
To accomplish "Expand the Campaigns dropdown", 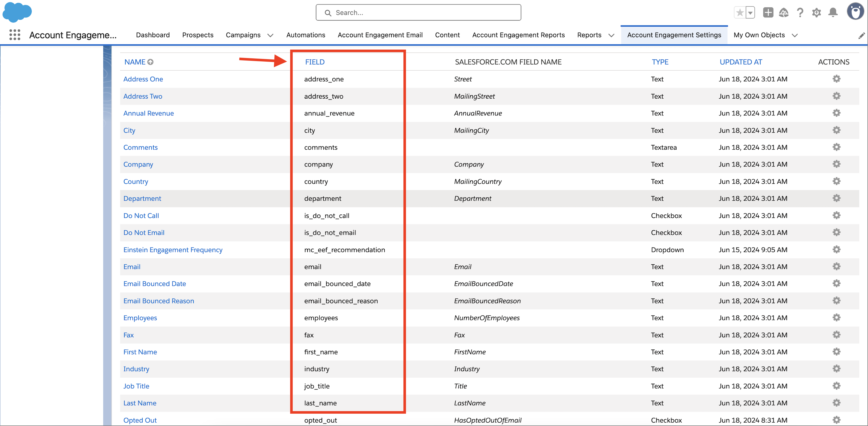I will click(x=270, y=35).
